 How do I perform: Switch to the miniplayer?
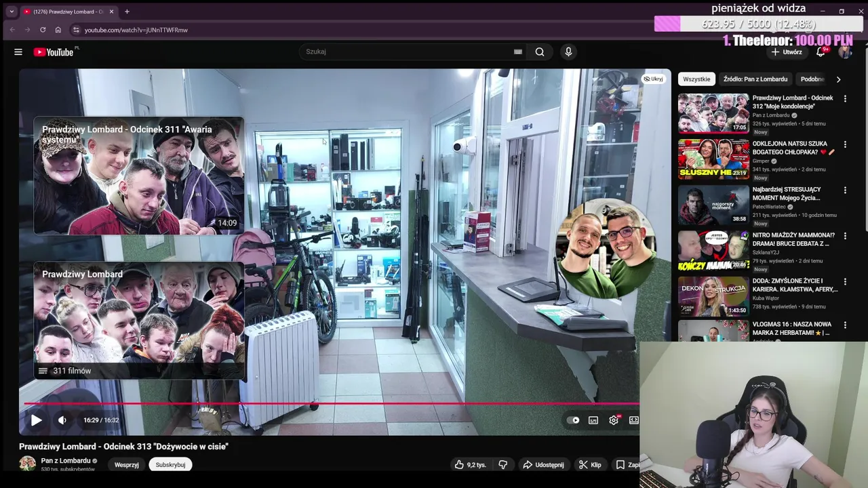pos(633,420)
